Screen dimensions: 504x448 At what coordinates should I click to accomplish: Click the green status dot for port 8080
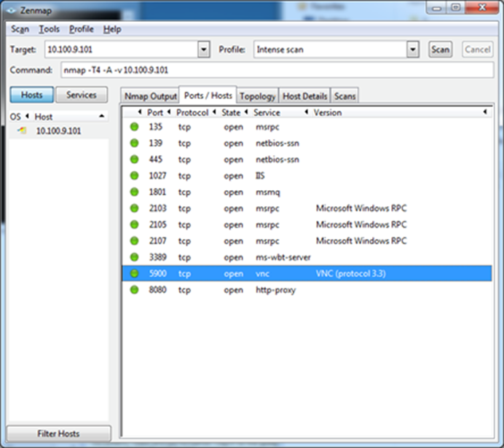(134, 290)
